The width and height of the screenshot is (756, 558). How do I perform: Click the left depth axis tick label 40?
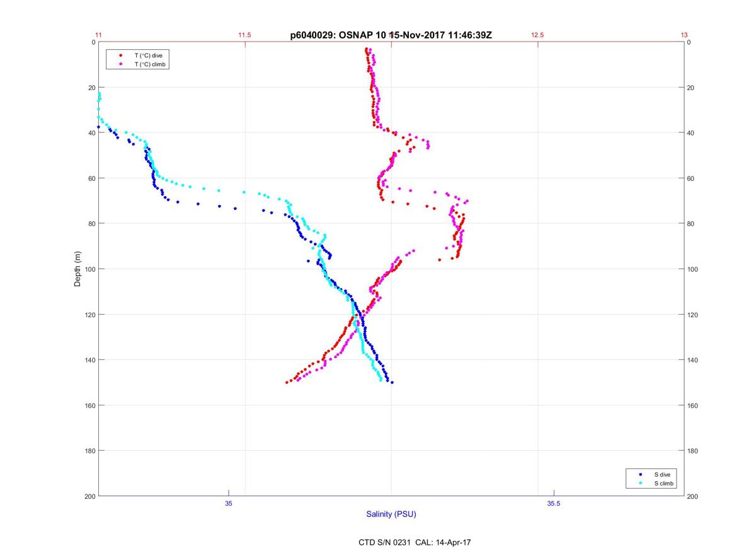coord(91,133)
